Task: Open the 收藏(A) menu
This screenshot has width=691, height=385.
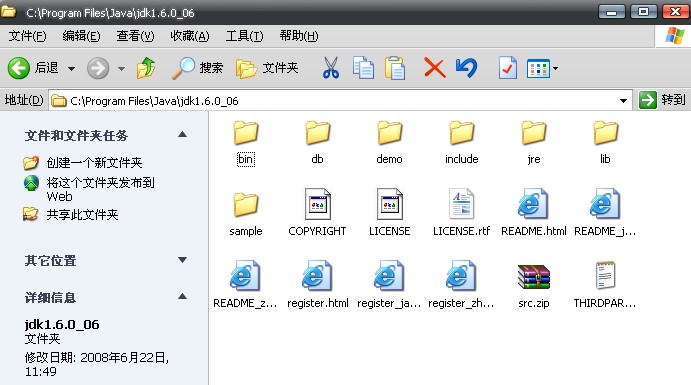Action: coord(190,36)
